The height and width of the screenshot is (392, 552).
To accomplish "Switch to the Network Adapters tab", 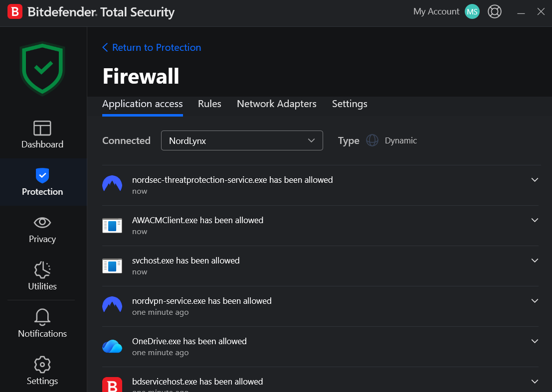I will tap(276, 104).
